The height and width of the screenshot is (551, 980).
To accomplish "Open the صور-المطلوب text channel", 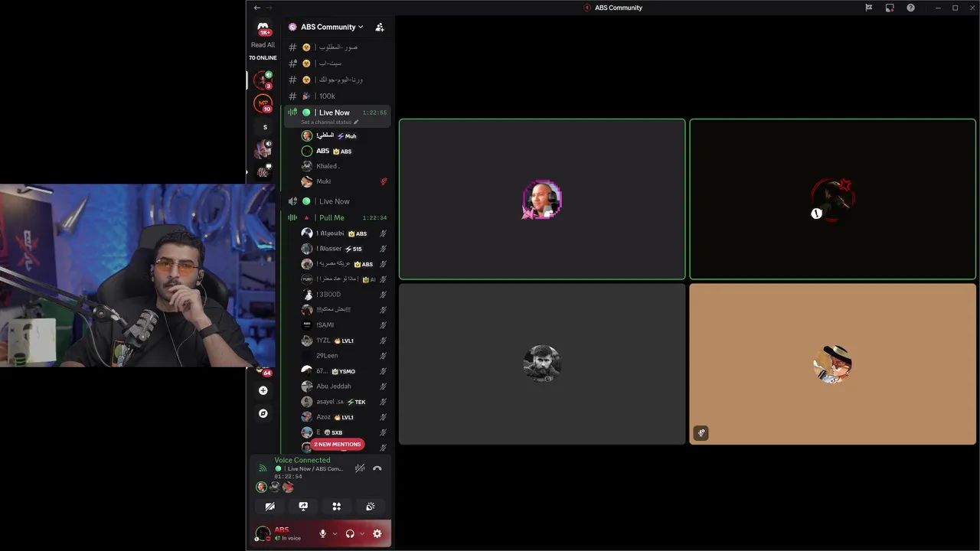I will coord(337,47).
